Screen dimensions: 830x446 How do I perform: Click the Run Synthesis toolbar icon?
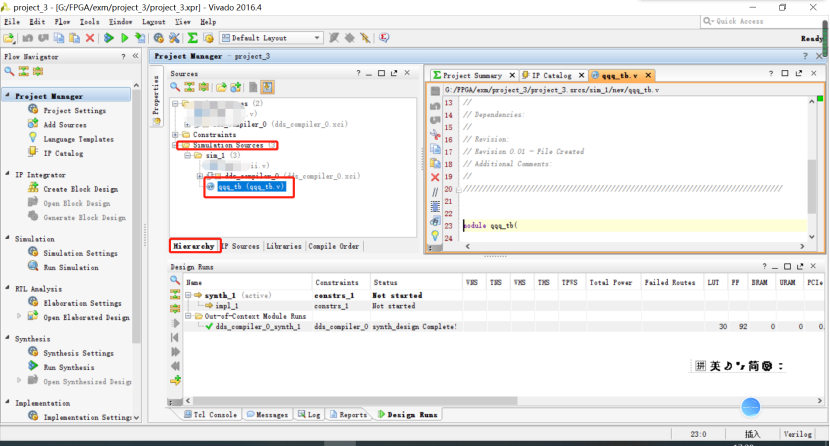tap(109, 38)
